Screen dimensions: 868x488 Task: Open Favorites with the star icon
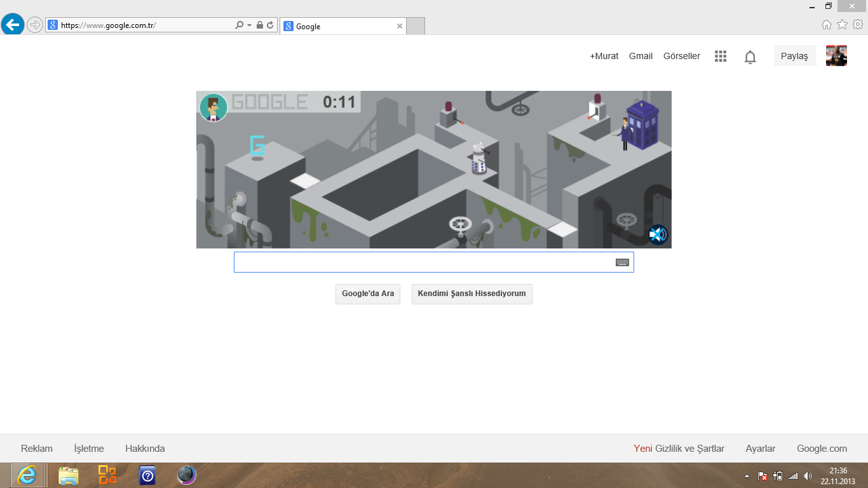(842, 25)
